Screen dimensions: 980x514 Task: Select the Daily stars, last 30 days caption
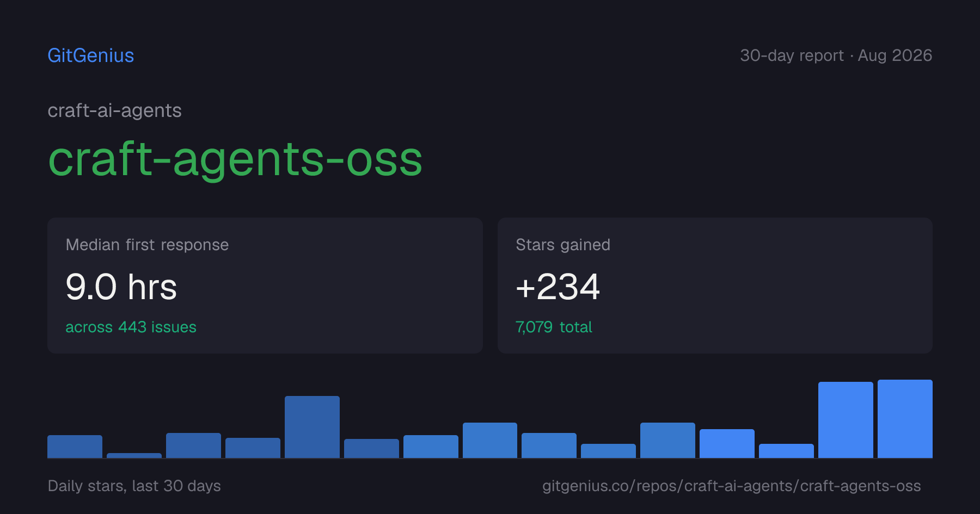tap(134, 486)
